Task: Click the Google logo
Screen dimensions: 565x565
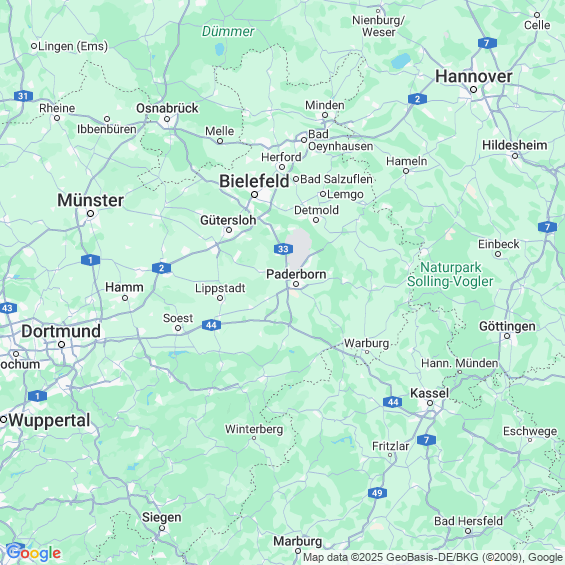Action: (x=34, y=553)
